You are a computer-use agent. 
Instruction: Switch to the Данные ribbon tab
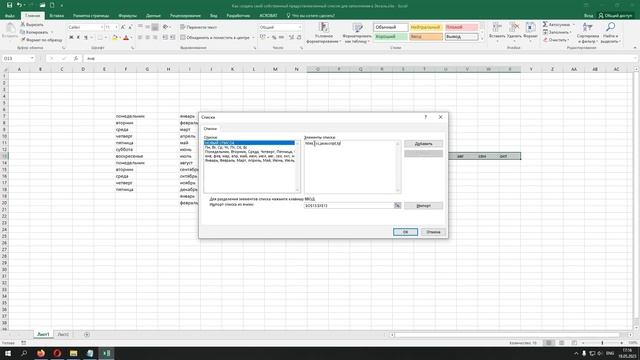pyautogui.click(x=153, y=16)
